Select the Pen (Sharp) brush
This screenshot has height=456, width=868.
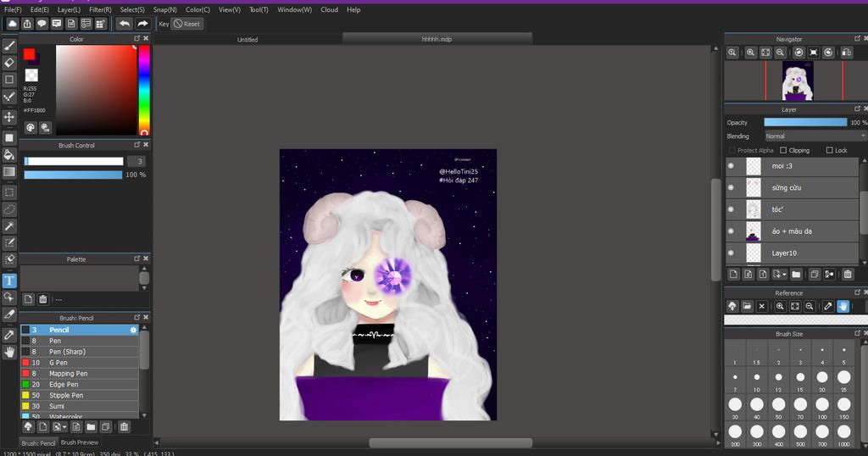[80, 352]
